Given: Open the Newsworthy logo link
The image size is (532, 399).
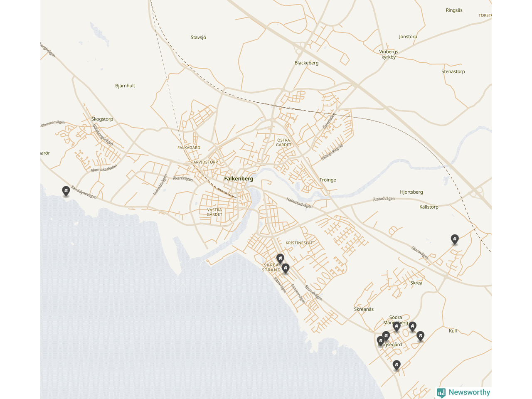Looking at the screenshot, I should pos(469,392).
